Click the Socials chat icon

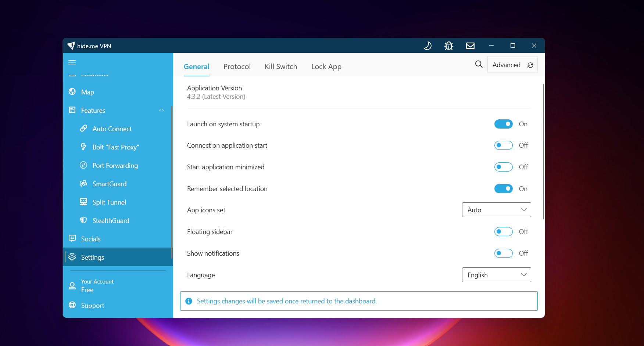click(72, 238)
